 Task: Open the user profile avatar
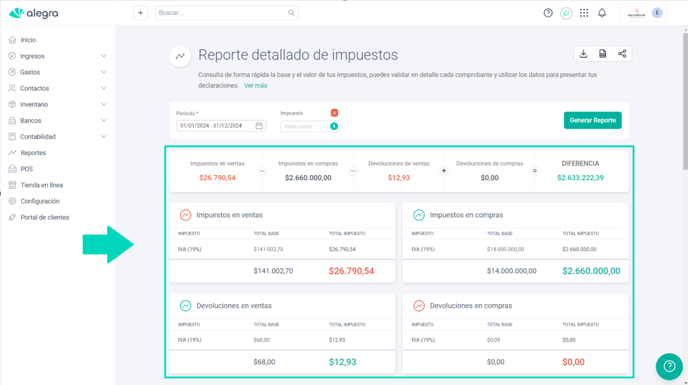pyautogui.click(x=657, y=13)
